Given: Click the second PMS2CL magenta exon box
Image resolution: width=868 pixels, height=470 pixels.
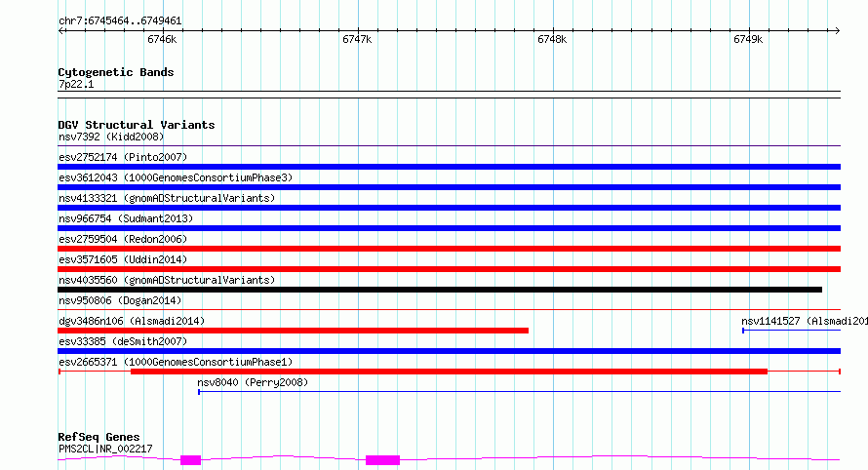Looking at the screenshot, I should click(x=382, y=460).
